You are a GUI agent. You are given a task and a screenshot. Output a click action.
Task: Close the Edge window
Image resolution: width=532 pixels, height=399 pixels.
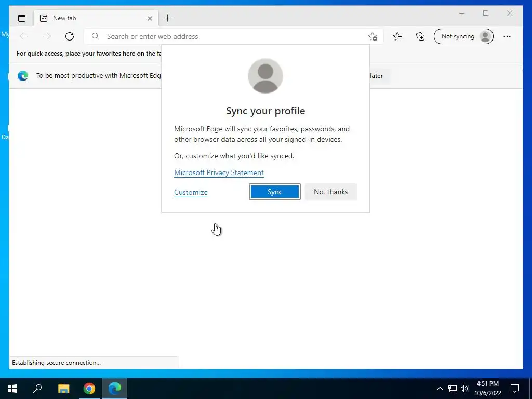[510, 13]
